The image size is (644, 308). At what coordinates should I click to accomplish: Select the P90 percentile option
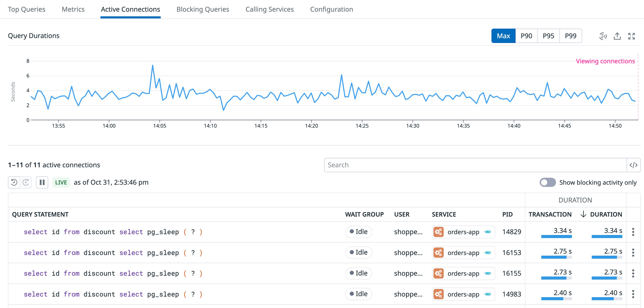coord(526,36)
